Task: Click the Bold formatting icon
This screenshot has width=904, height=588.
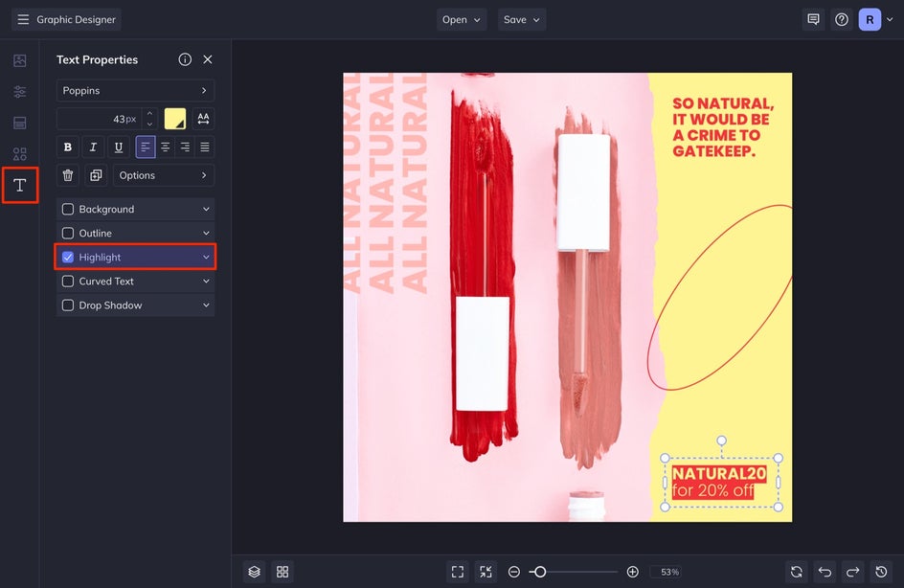Action: tap(67, 147)
